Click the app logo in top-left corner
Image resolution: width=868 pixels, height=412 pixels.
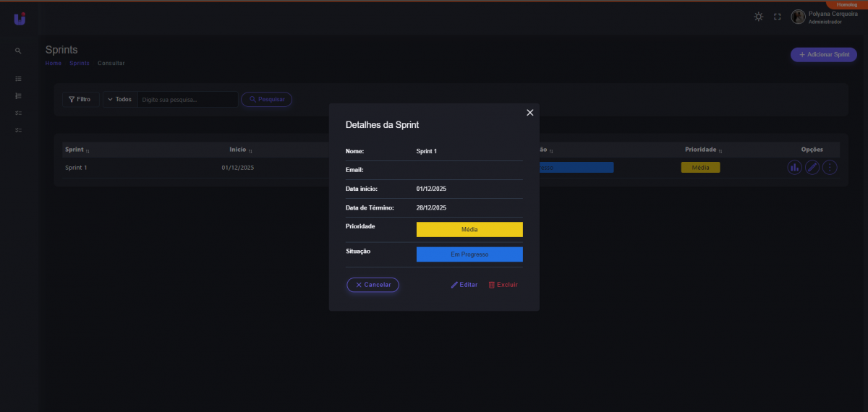pyautogui.click(x=20, y=19)
